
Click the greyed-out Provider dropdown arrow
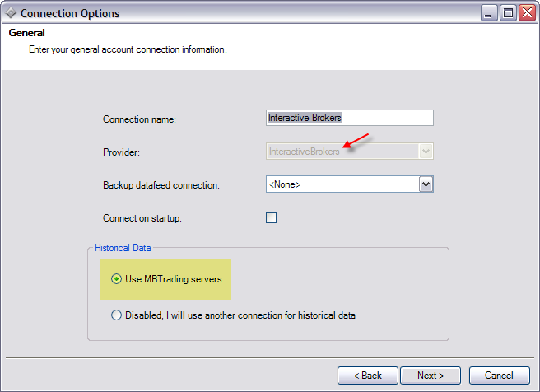[426, 152]
